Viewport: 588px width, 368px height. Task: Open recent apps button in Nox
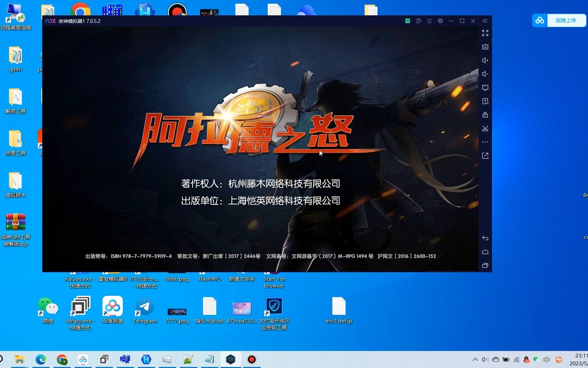coord(485,265)
